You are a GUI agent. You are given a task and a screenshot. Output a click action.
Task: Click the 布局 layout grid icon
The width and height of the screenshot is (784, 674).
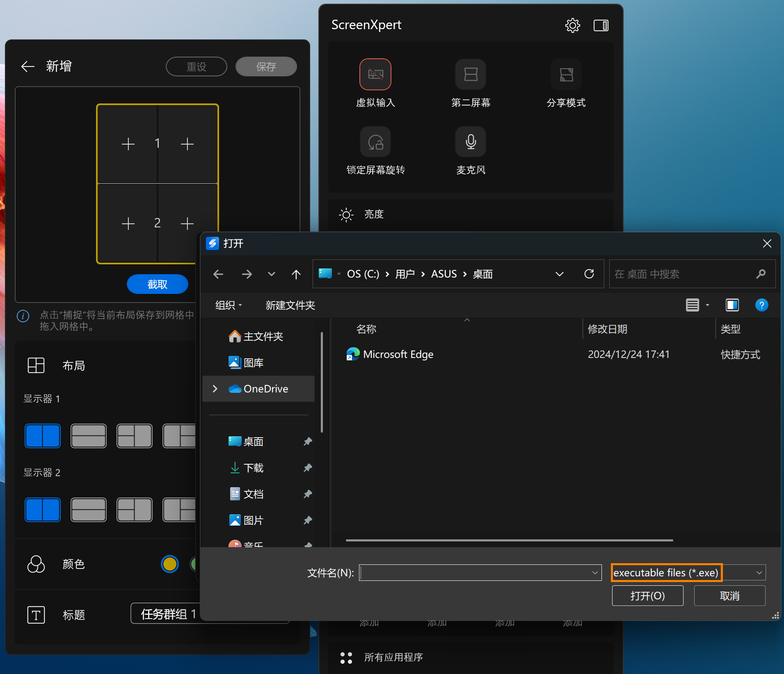[36, 365]
